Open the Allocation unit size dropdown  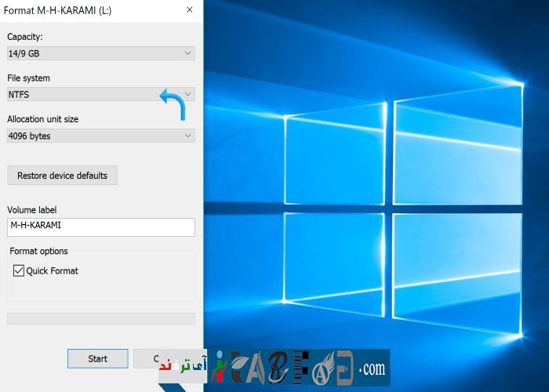point(100,136)
